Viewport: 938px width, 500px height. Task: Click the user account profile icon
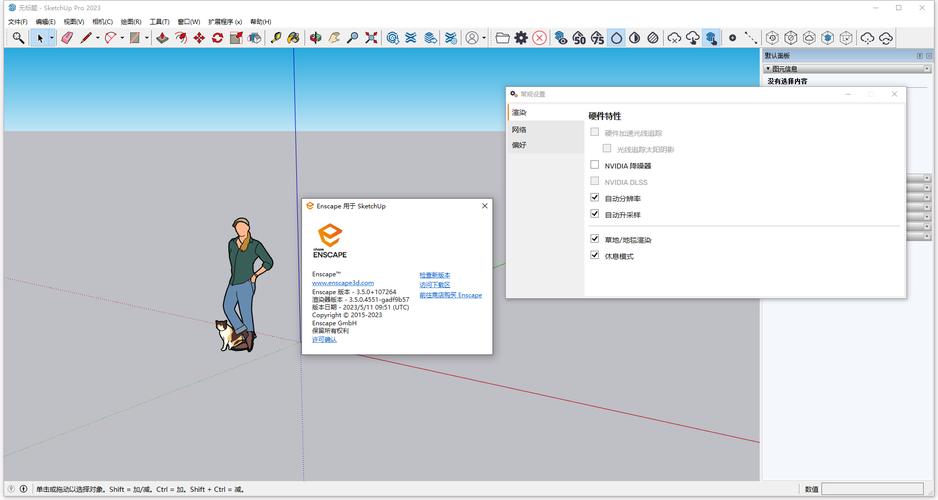click(472, 38)
